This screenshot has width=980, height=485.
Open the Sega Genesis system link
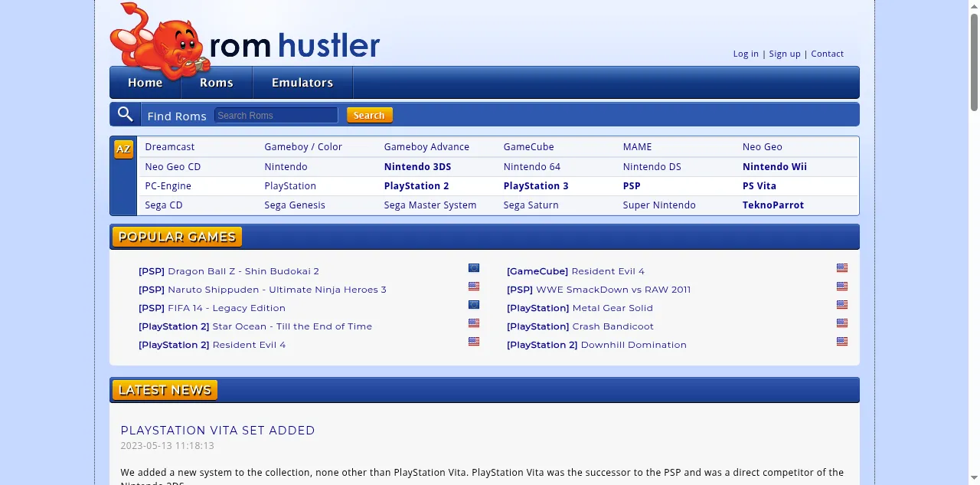295,205
